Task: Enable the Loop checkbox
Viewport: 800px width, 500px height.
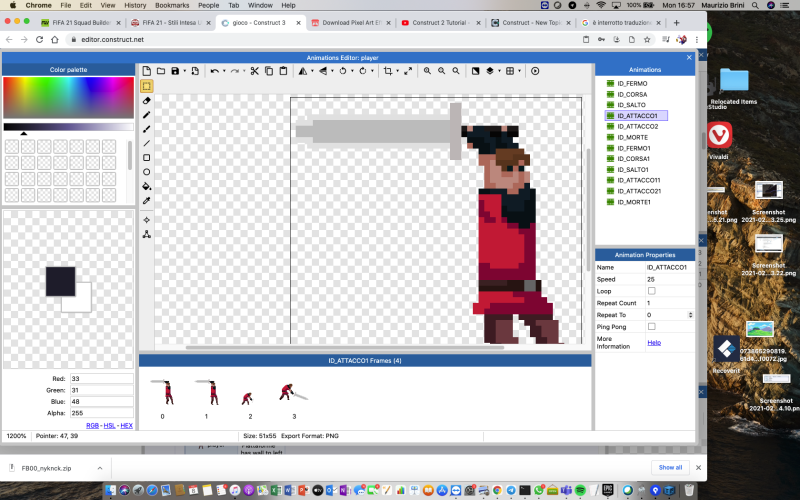Action: [x=652, y=291]
